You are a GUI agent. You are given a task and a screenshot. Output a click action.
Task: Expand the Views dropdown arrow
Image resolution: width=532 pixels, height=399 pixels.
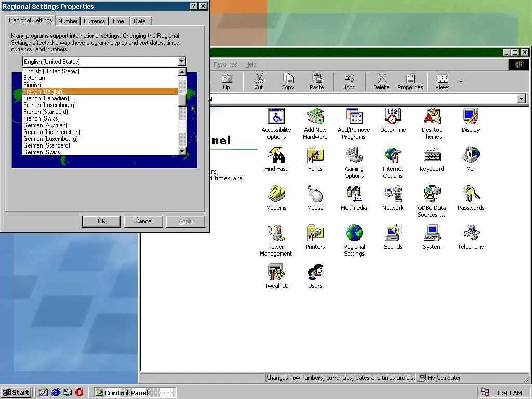pyautogui.click(x=461, y=82)
